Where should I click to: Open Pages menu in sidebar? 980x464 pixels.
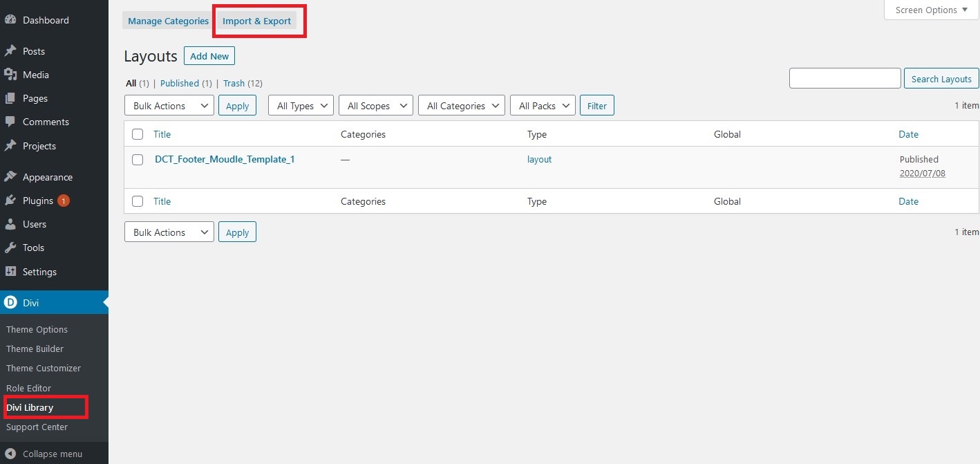(x=35, y=98)
